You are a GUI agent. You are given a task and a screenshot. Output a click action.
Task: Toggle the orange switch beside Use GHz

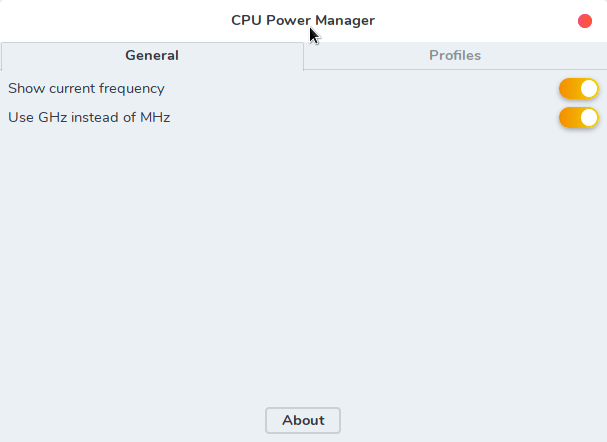[579, 118]
